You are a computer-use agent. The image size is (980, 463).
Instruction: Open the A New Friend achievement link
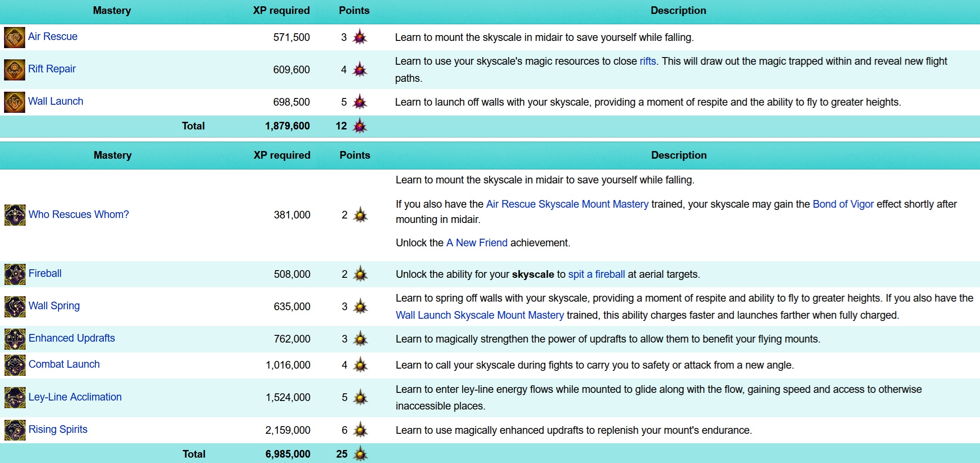477,243
